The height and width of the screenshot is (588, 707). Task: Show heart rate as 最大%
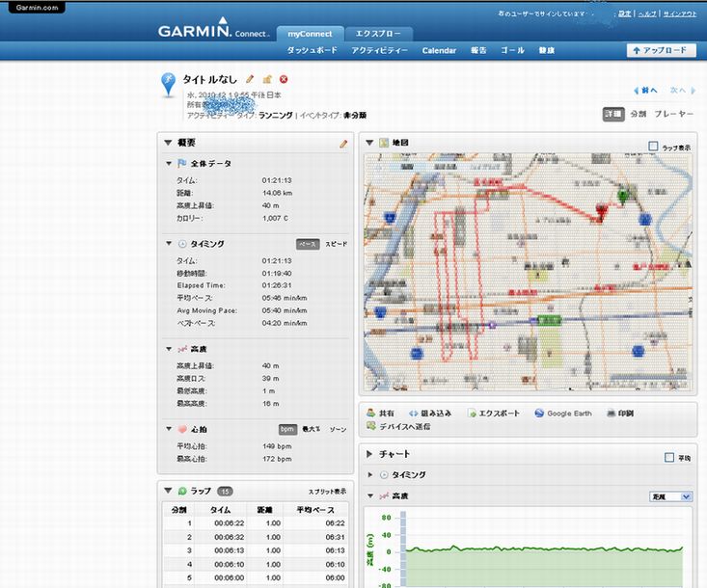click(x=312, y=429)
